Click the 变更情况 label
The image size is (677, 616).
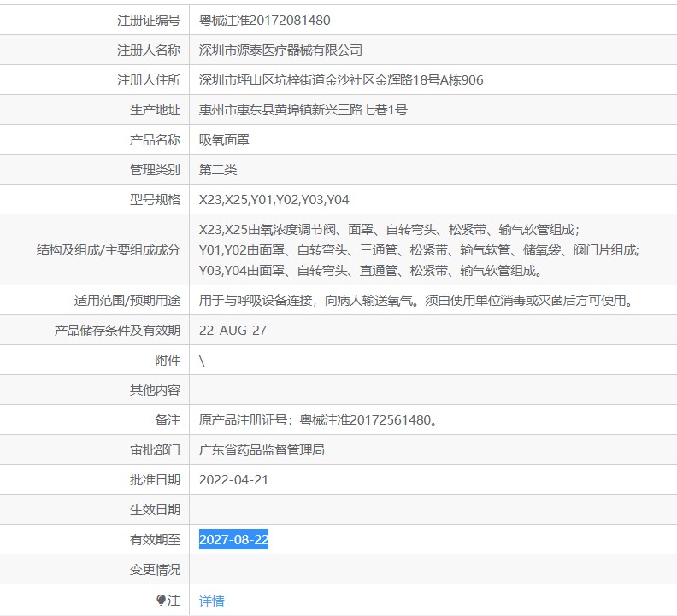[155, 569]
